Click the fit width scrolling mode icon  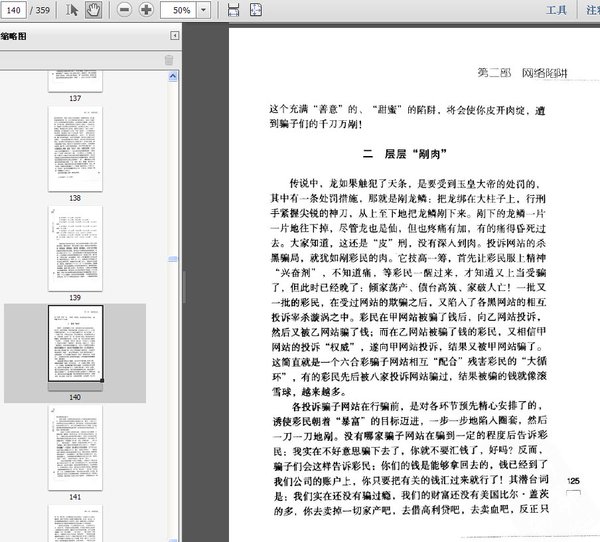tap(233, 10)
